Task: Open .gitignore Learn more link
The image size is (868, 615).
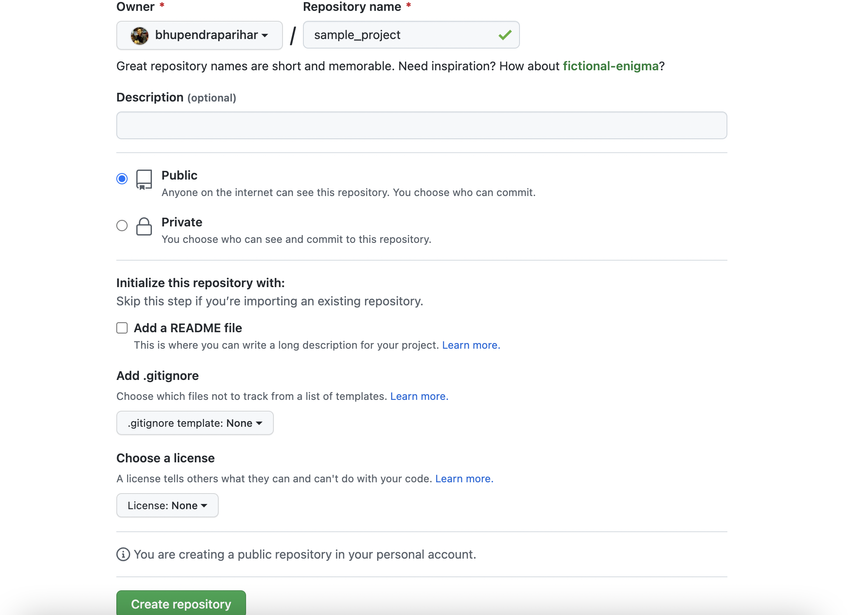Action: coord(419,396)
